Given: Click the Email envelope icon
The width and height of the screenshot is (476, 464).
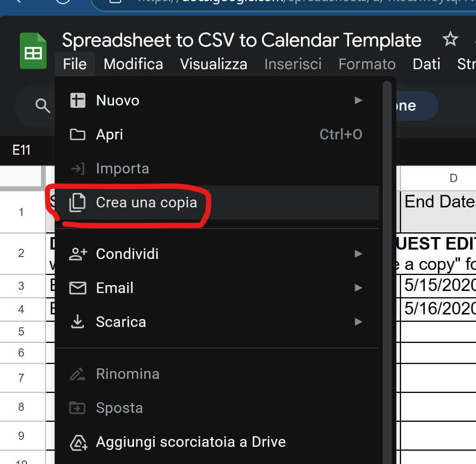Looking at the screenshot, I should (78, 288).
